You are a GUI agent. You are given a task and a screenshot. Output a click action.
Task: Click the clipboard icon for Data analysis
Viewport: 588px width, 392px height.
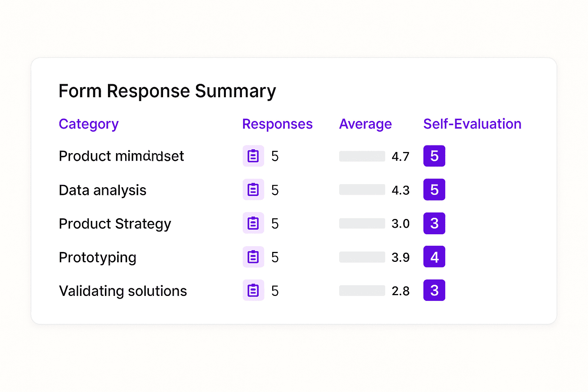(x=253, y=189)
